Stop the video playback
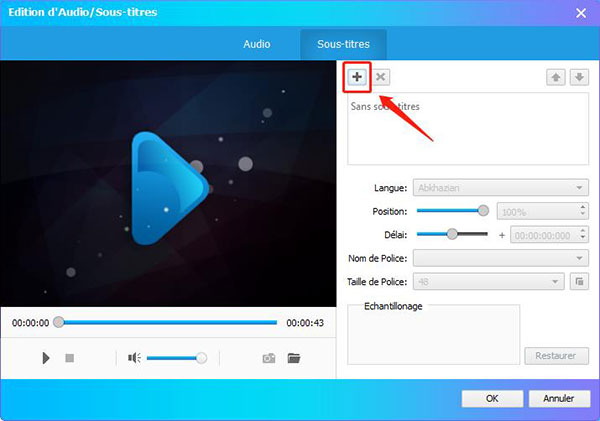The height and width of the screenshot is (421, 600). point(70,358)
